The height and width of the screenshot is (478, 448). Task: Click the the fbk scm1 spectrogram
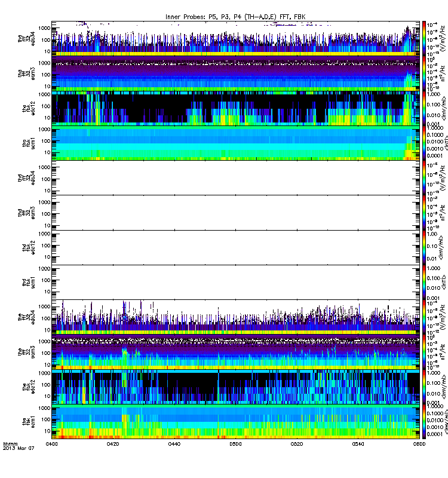click(x=235, y=422)
